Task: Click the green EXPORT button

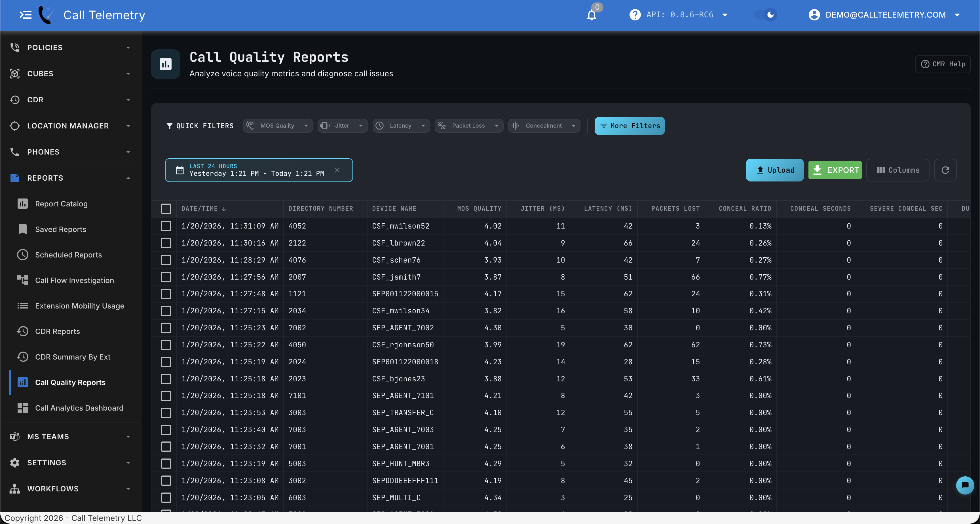Action: click(x=835, y=170)
